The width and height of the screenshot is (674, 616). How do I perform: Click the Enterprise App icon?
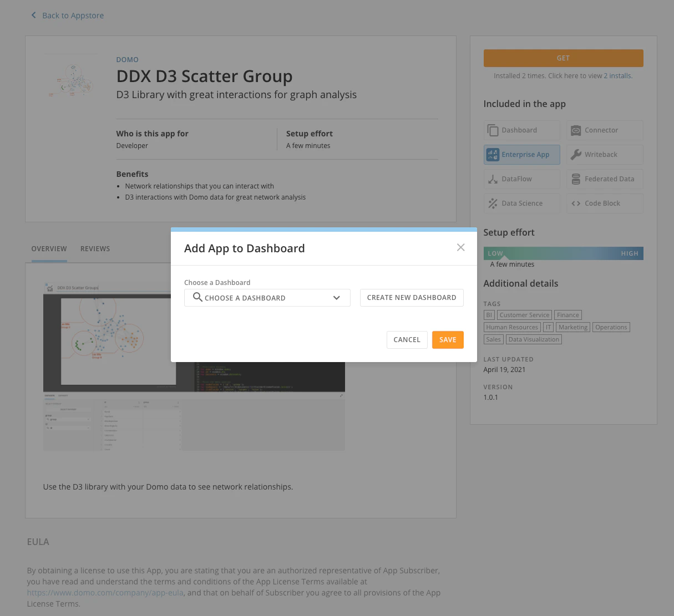(x=493, y=155)
